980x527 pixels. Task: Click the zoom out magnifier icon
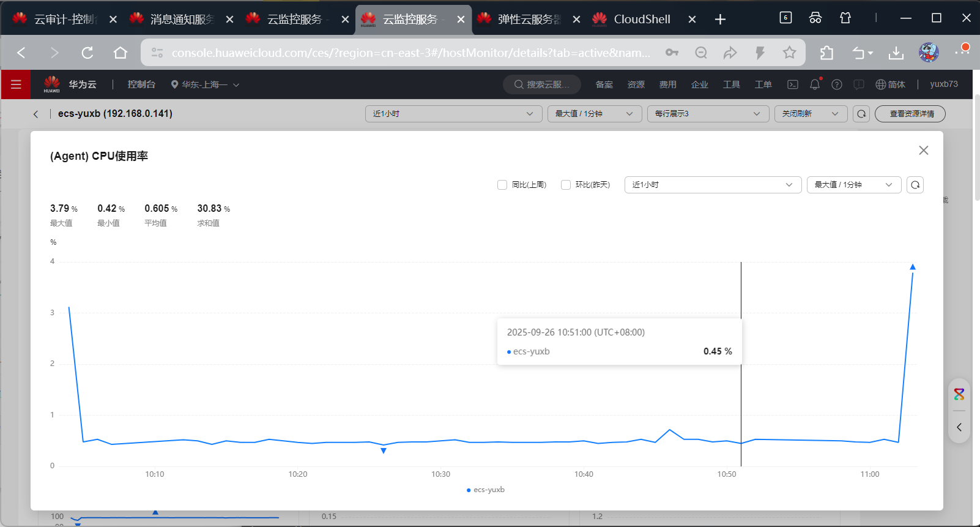701,53
